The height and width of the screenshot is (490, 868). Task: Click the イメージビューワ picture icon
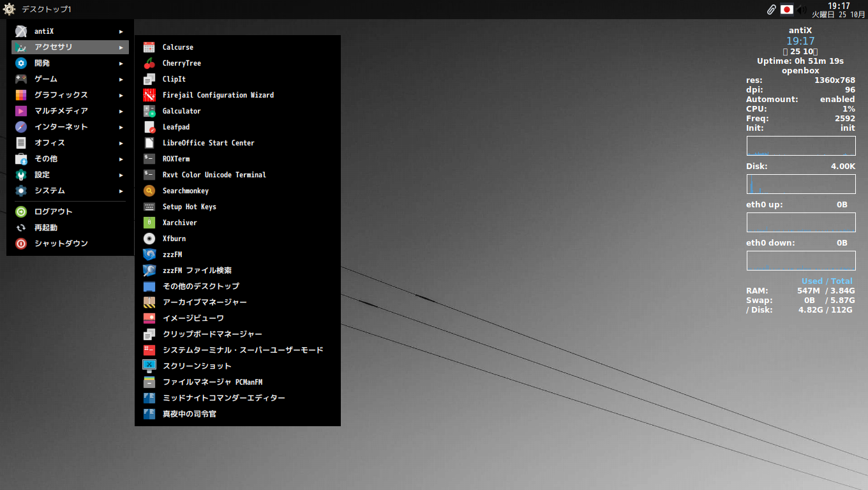point(149,318)
